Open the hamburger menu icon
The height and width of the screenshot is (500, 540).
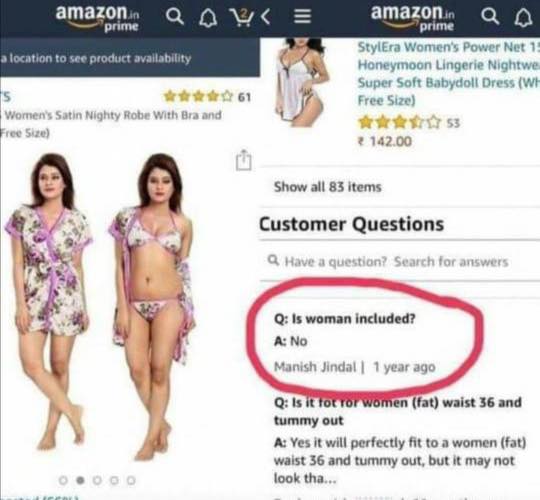click(x=302, y=17)
